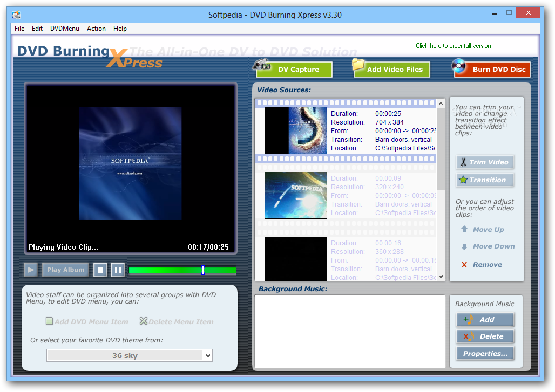Viewport: 555px width, 392px height.
Task: Pause the playing video clip
Action: tap(118, 270)
